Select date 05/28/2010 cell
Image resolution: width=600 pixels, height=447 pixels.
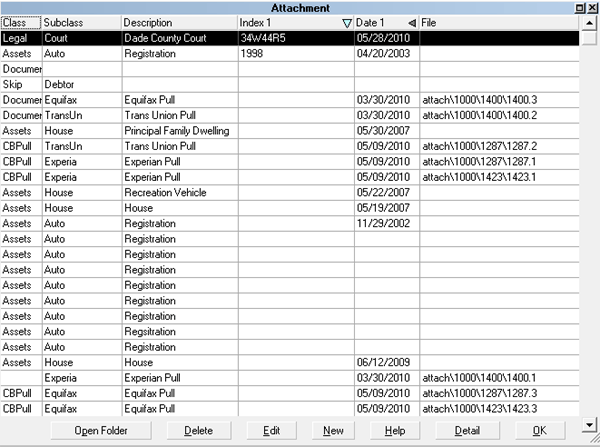click(387, 38)
